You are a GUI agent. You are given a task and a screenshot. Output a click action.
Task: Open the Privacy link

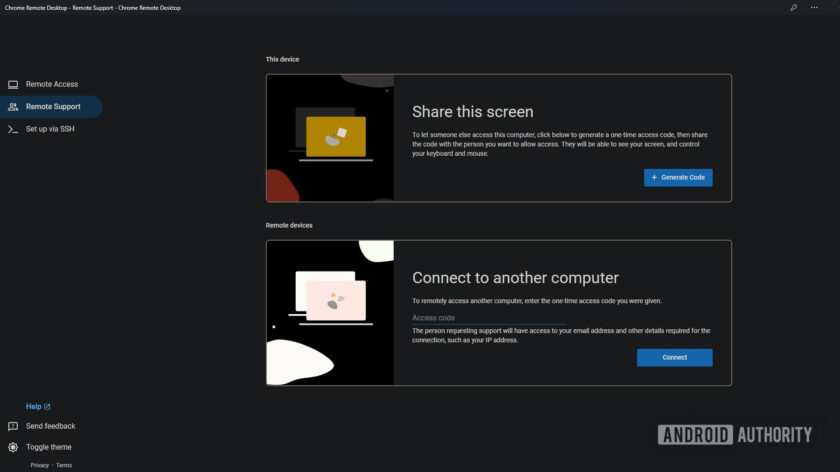coord(40,465)
